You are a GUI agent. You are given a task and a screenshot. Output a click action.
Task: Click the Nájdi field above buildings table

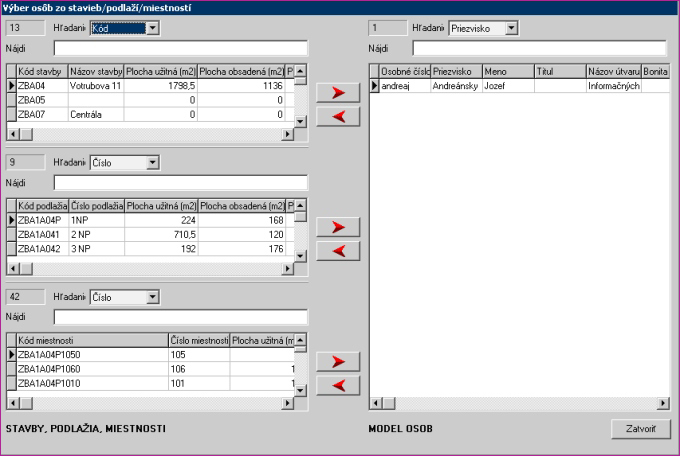[180, 48]
